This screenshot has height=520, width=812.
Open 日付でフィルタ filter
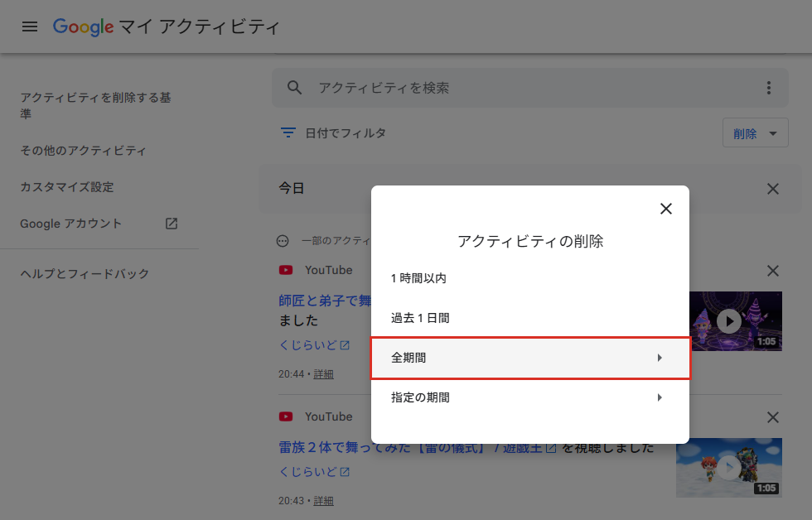[333, 133]
